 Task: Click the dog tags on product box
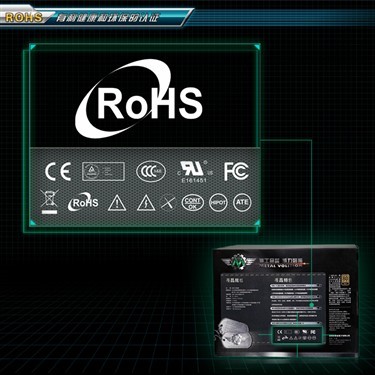(238, 334)
